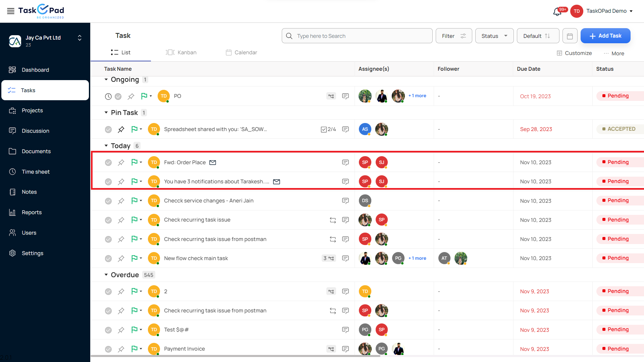Open comments on Fwd: Order Place task
The width and height of the screenshot is (644, 362).
[x=345, y=163]
